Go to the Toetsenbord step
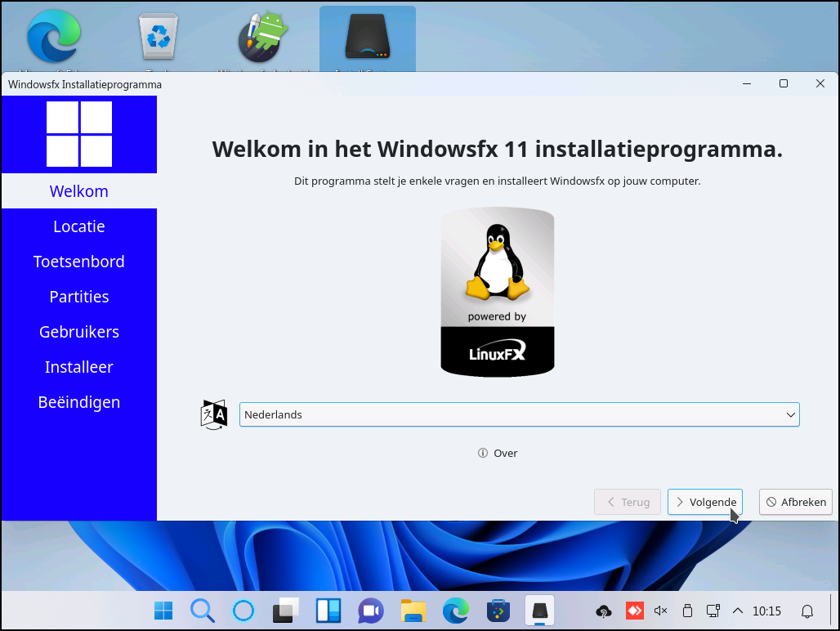The image size is (840, 631). 79,262
